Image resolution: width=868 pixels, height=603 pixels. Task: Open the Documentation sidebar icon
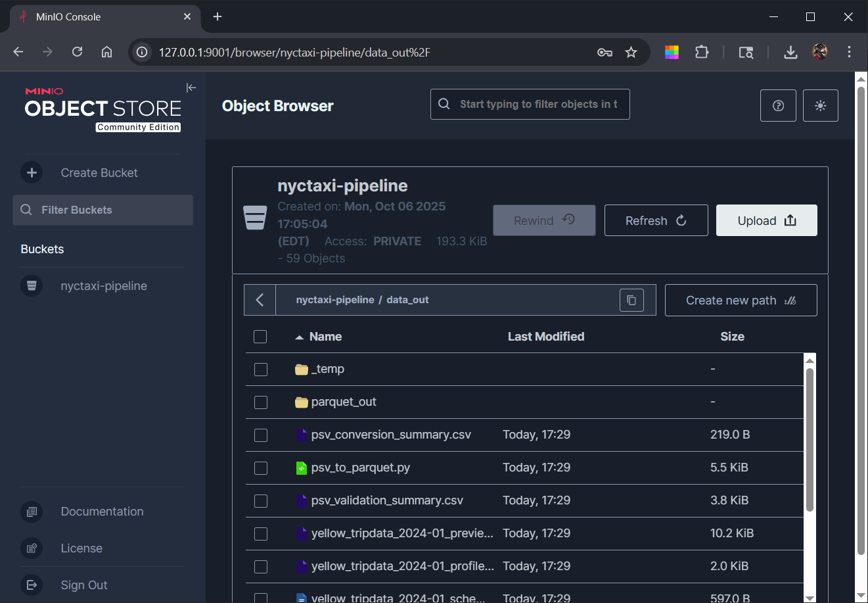coord(32,512)
